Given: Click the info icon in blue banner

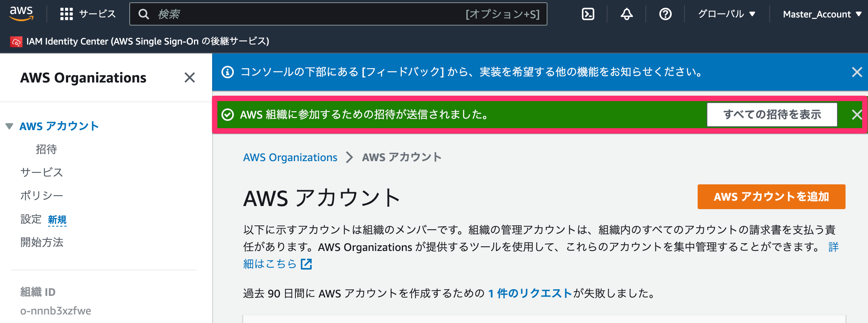Looking at the screenshot, I should 228,72.
